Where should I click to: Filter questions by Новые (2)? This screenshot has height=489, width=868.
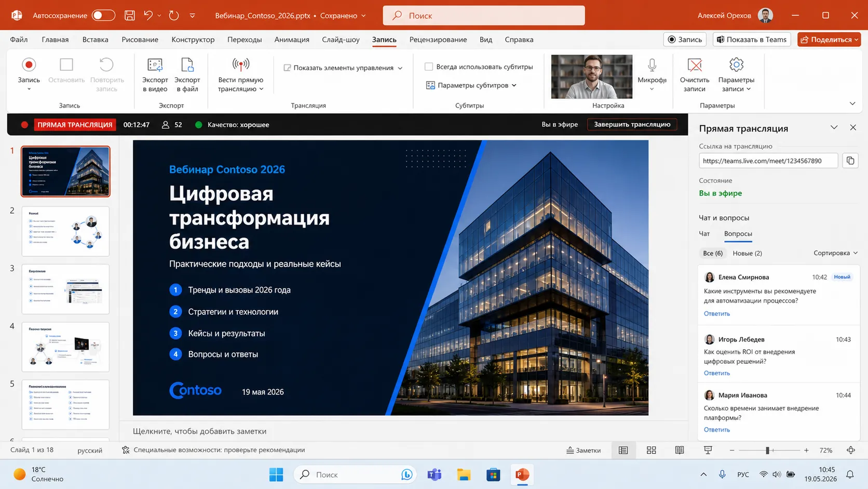click(x=747, y=253)
